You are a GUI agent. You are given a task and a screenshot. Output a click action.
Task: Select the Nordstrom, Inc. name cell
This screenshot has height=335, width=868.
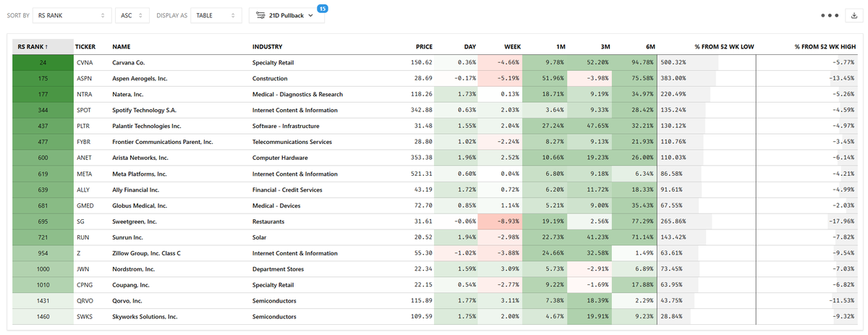(135, 269)
